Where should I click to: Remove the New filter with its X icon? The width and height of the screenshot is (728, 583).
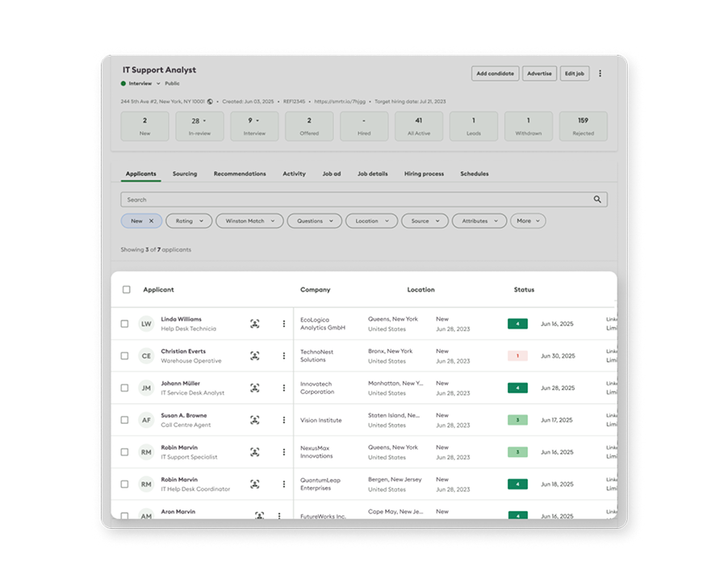pos(151,220)
